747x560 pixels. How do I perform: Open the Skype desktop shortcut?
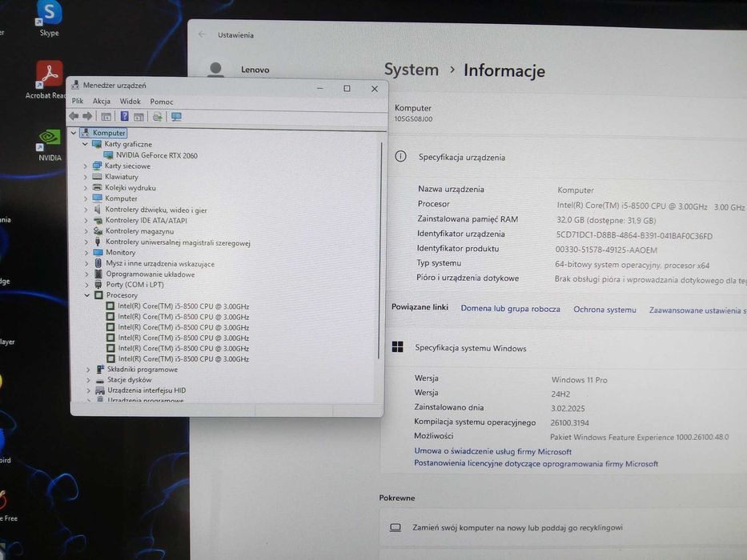(49, 18)
